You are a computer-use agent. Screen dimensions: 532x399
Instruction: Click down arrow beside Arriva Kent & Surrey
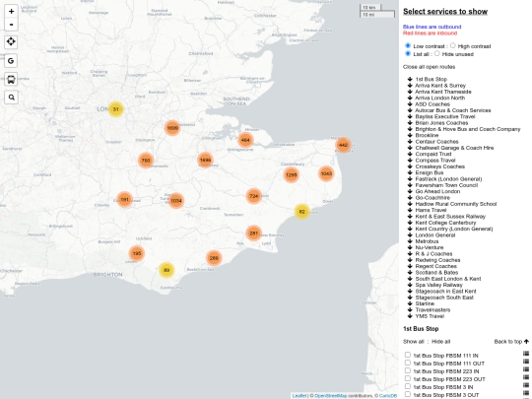pos(410,85)
